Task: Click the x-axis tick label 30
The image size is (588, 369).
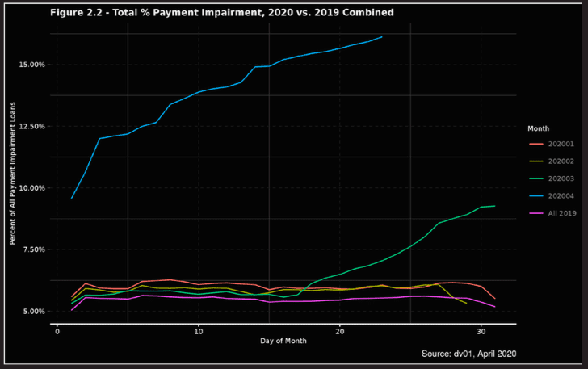Action: coord(481,332)
